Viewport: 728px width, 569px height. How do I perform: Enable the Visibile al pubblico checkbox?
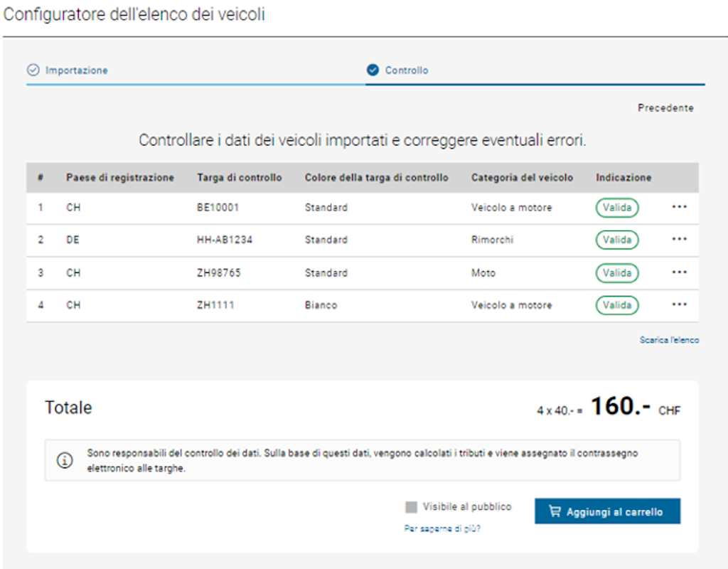click(x=410, y=506)
